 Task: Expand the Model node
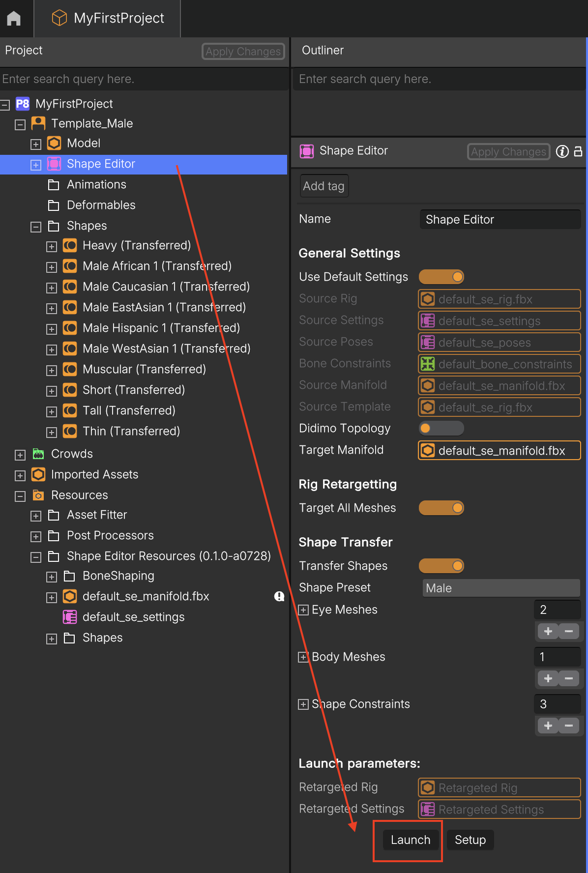pos(35,145)
